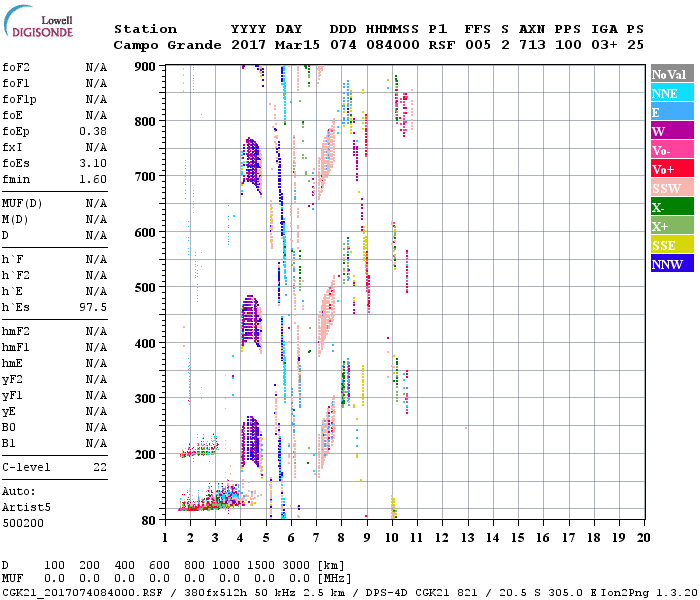Click the 900 km height axis label

point(146,67)
